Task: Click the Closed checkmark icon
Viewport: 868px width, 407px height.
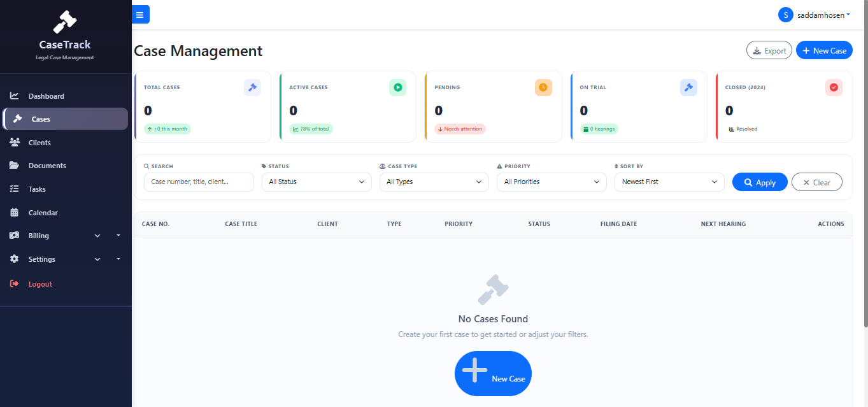Action: [834, 87]
